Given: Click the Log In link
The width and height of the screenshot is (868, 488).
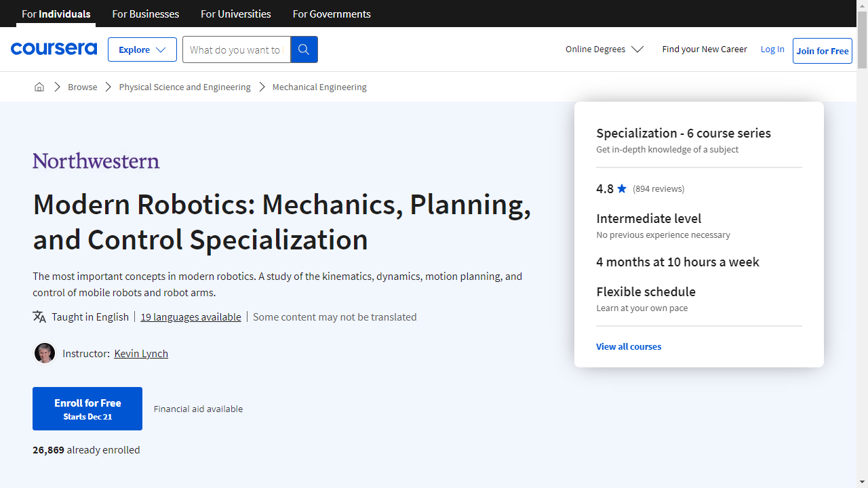Looking at the screenshot, I should point(772,49).
